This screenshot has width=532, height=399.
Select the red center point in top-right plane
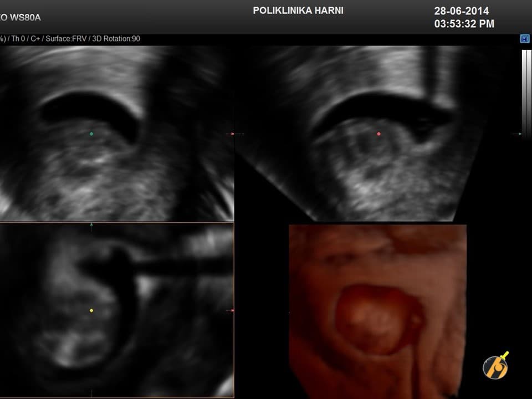coord(379,134)
